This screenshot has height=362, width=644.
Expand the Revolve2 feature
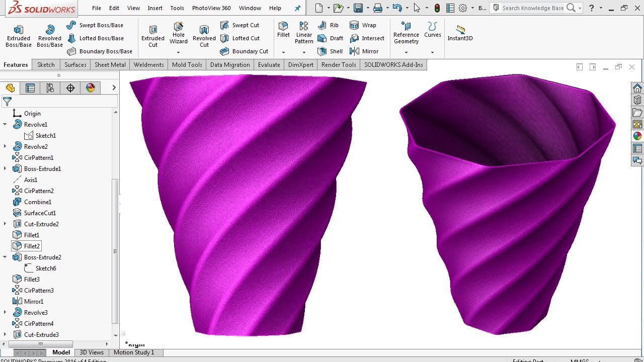click(5, 146)
